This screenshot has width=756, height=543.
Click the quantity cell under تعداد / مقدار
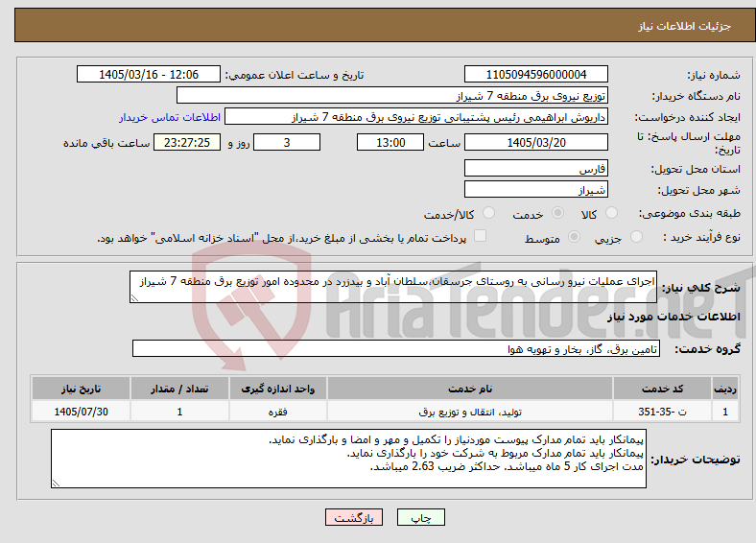click(179, 412)
